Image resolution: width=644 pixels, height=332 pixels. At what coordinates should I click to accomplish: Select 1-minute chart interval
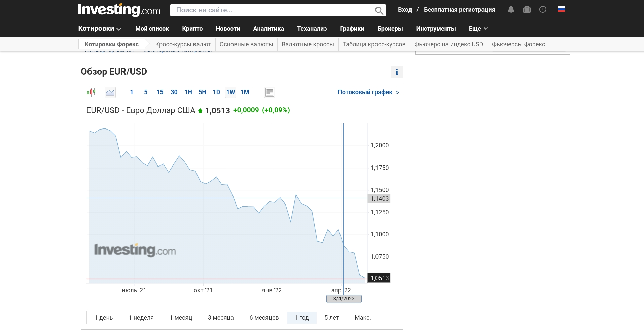tap(132, 92)
